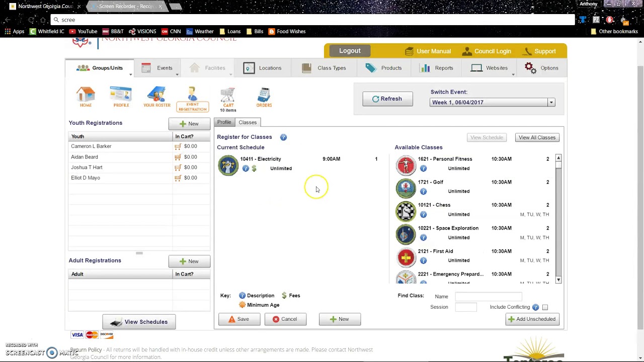This screenshot has height=362, width=644.
Task: Open the Products menu item
Action: [x=384, y=68]
